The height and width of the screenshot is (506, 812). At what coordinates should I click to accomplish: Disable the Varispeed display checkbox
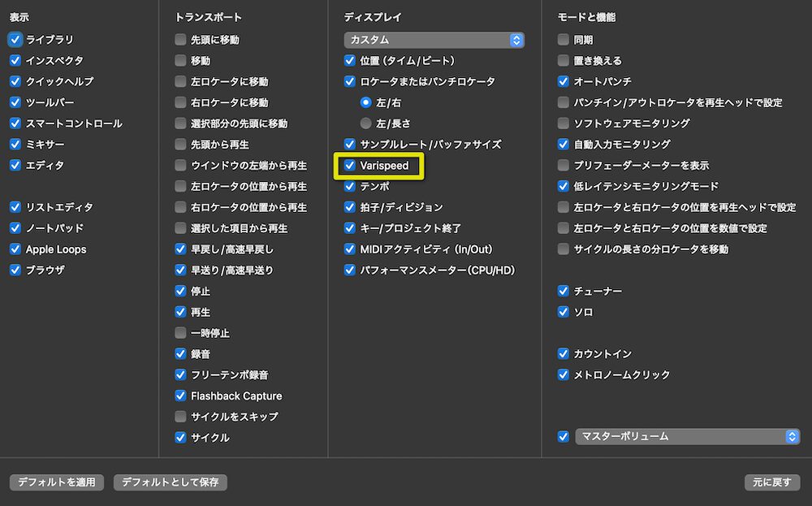[350, 166]
